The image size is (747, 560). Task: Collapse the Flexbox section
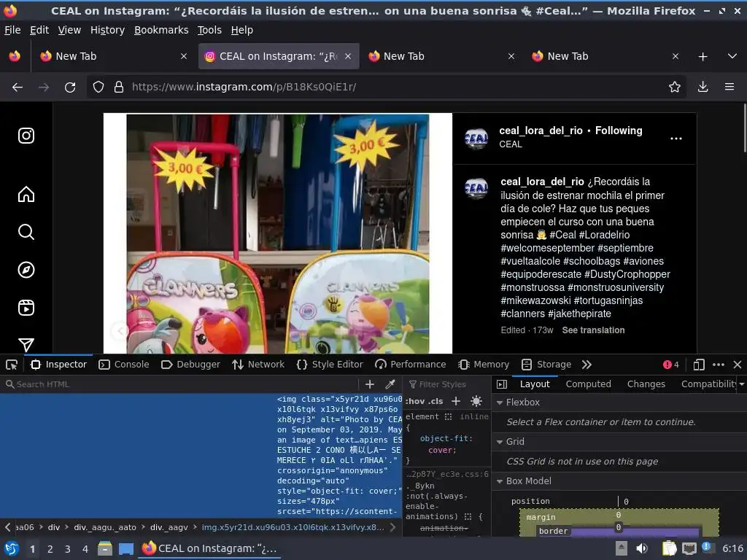500,402
